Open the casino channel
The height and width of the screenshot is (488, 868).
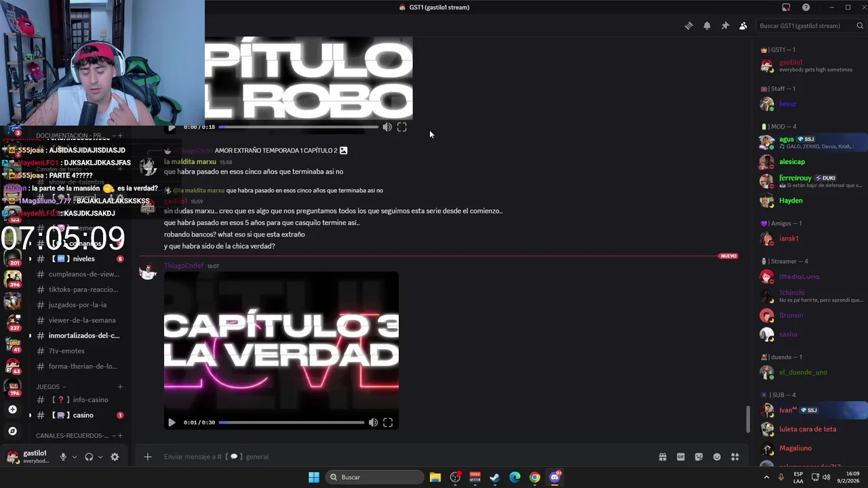pyautogui.click(x=80, y=415)
